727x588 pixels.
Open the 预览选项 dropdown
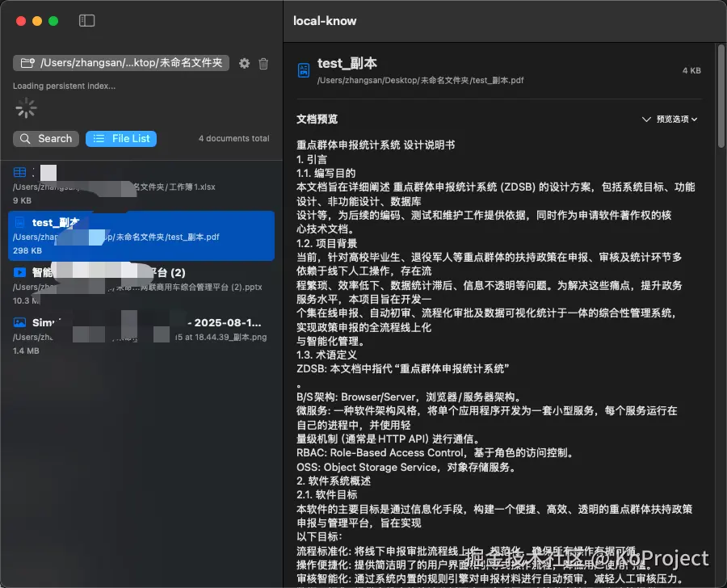674,119
